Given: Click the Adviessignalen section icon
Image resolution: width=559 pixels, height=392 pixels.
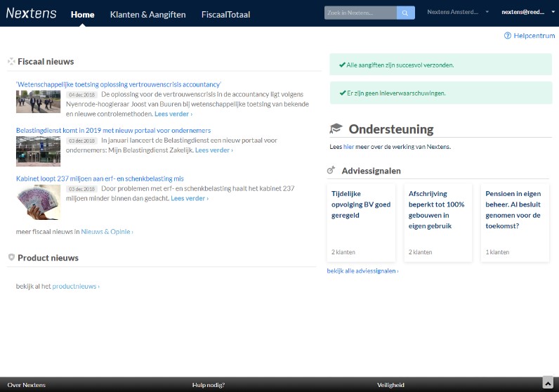Looking at the screenshot, I should click(x=331, y=170).
